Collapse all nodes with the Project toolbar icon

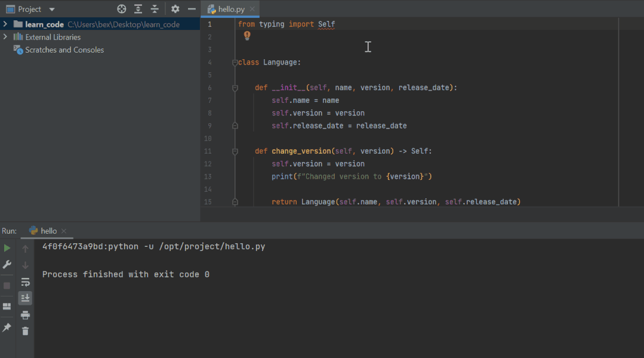click(x=154, y=8)
